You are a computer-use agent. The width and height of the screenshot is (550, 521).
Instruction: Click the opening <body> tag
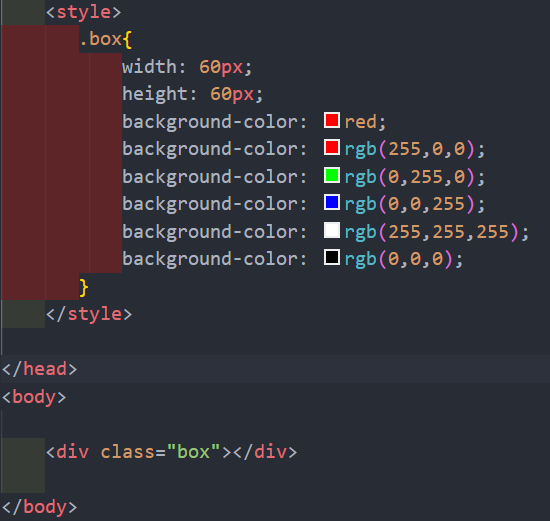coord(34,397)
